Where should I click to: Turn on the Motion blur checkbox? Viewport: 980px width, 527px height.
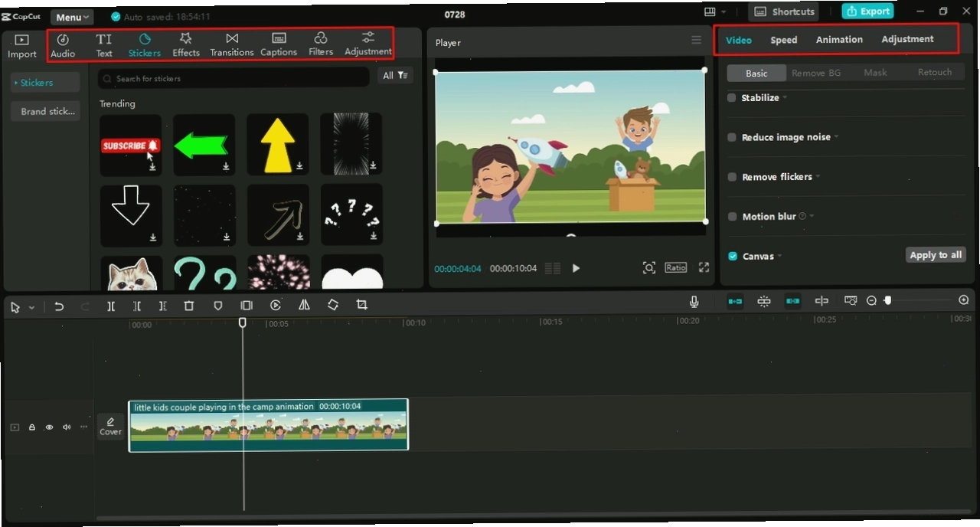[x=732, y=217]
